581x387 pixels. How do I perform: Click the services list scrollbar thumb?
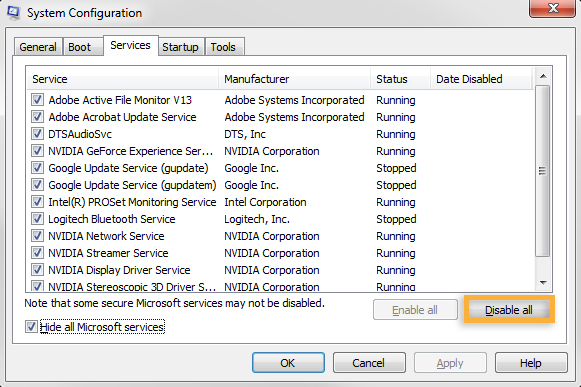coord(543,171)
